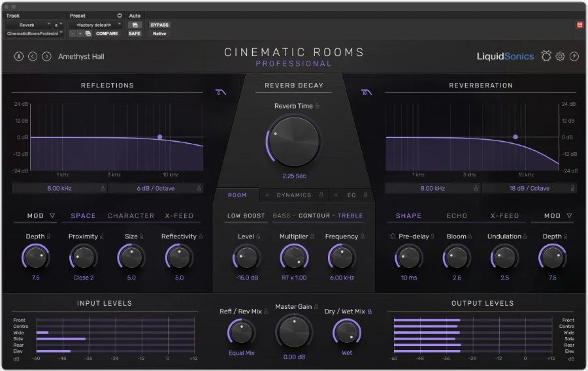Open the insert position 'a' dropdown
The width and height of the screenshot is (588, 371).
point(58,25)
